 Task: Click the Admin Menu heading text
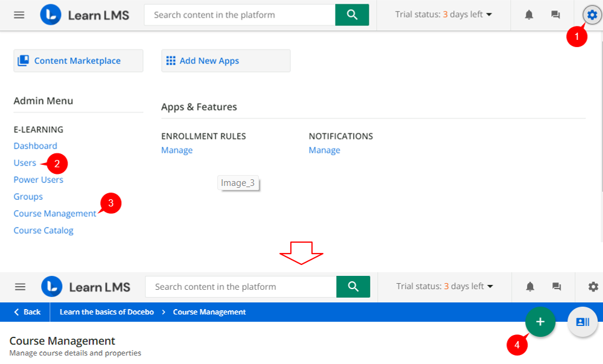[x=43, y=101]
